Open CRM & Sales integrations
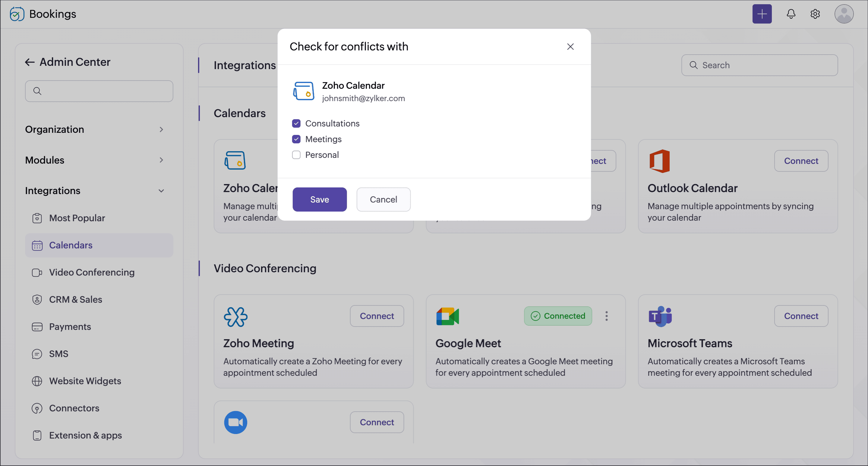This screenshot has width=868, height=466. point(99,300)
